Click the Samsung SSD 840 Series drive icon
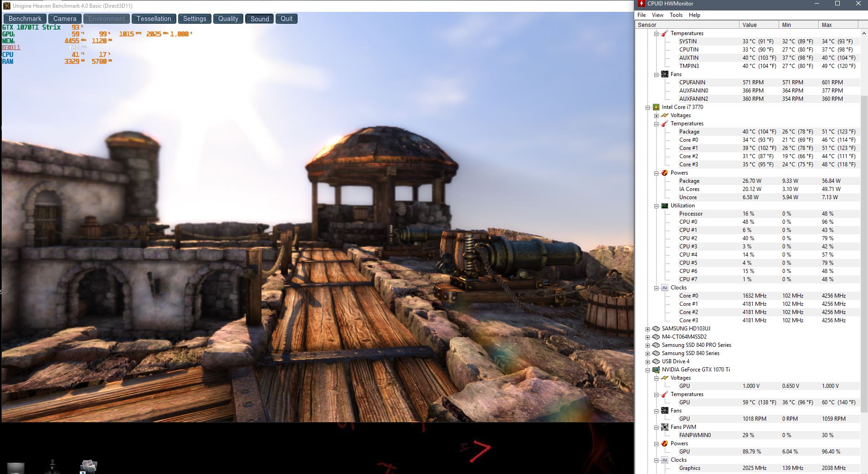 (656, 353)
